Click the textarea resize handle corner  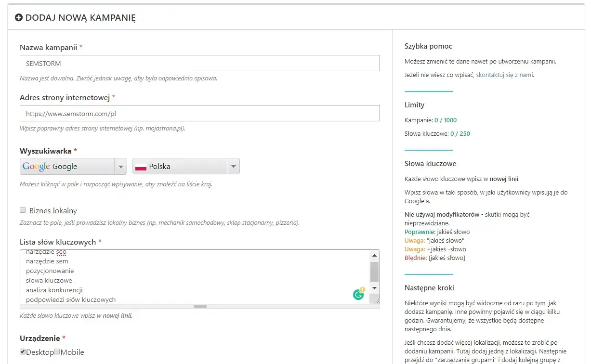[x=375, y=299]
